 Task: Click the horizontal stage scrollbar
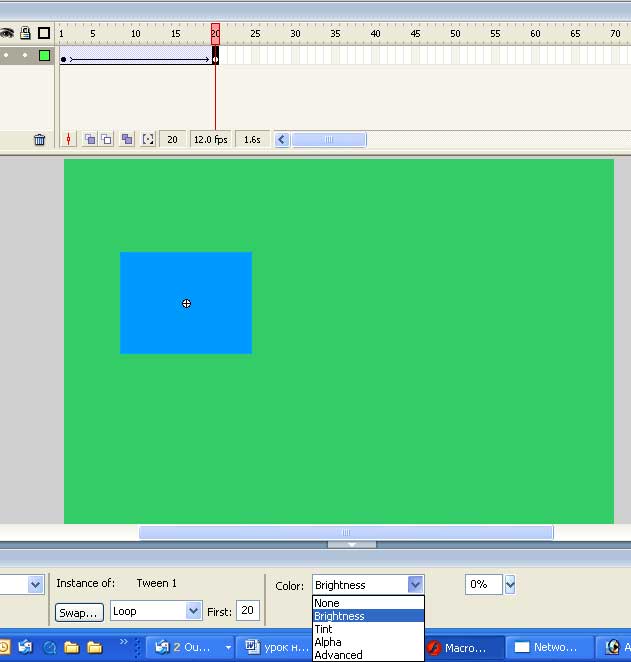point(346,533)
